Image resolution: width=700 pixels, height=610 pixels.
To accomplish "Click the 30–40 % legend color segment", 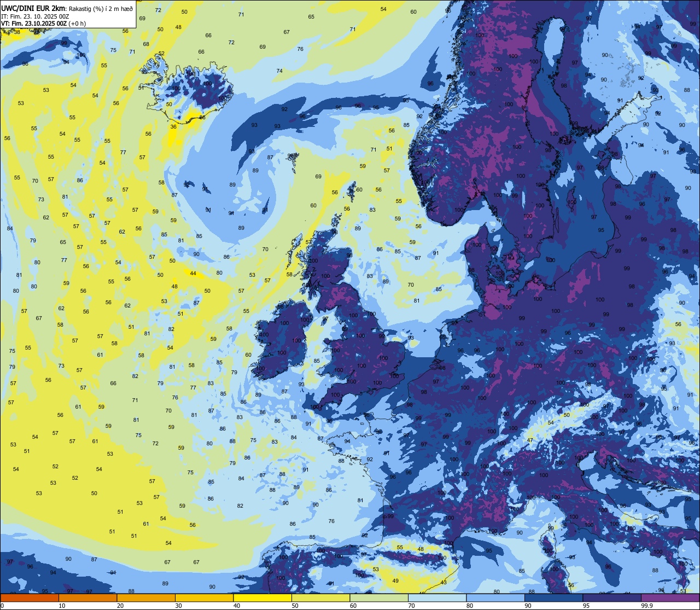I will (x=204, y=597).
